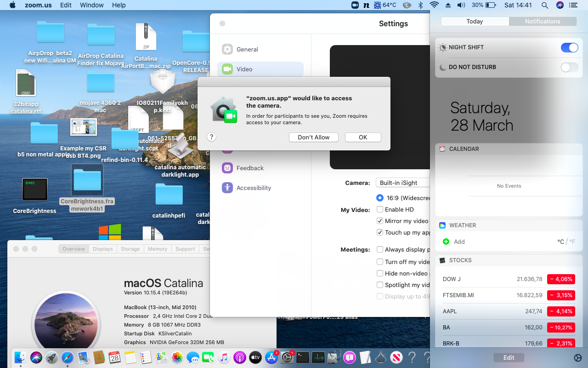The width and height of the screenshot is (588, 368).
Task: Launch Siri from the dock
Action: [36, 357]
